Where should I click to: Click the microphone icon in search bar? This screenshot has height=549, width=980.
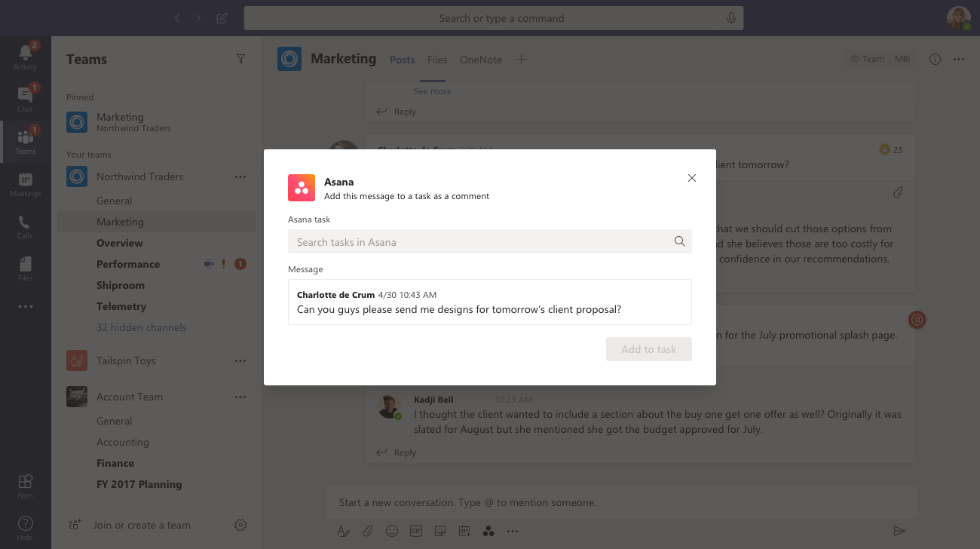(730, 18)
